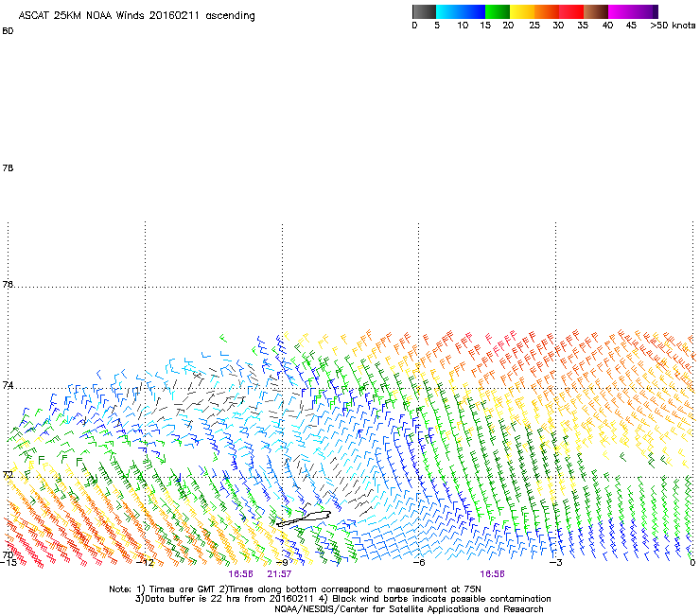Select the cyan-blue 5-15 knots legend segment

pos(461,11)
